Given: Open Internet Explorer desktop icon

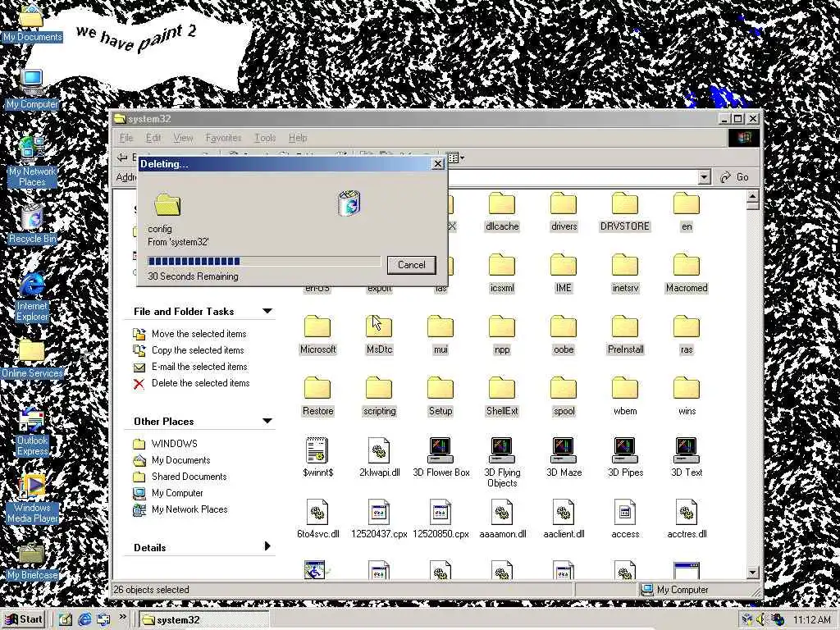Looking at the screenshot, I should tap(32, 296).
